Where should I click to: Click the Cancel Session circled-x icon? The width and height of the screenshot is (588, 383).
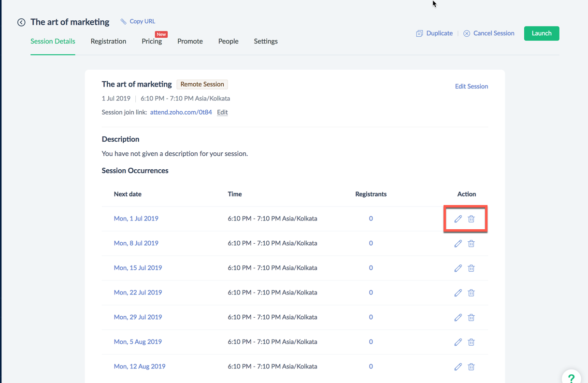click(467, 33)
